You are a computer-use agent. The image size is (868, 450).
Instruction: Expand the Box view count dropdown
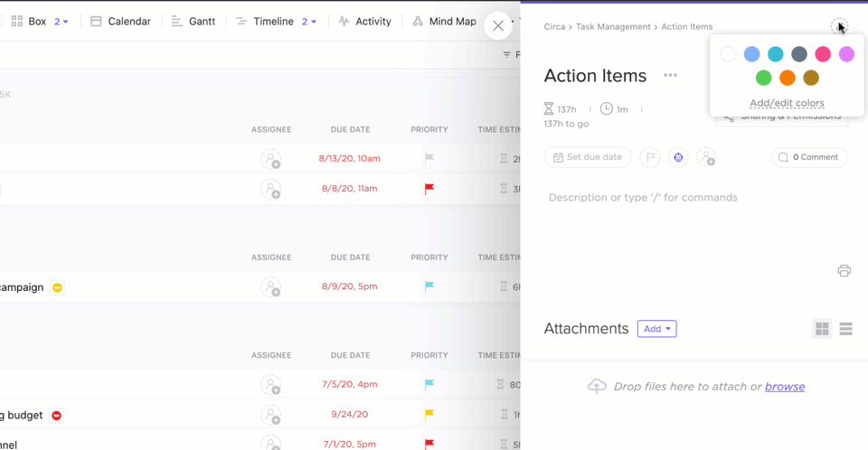tap(61, 22)
